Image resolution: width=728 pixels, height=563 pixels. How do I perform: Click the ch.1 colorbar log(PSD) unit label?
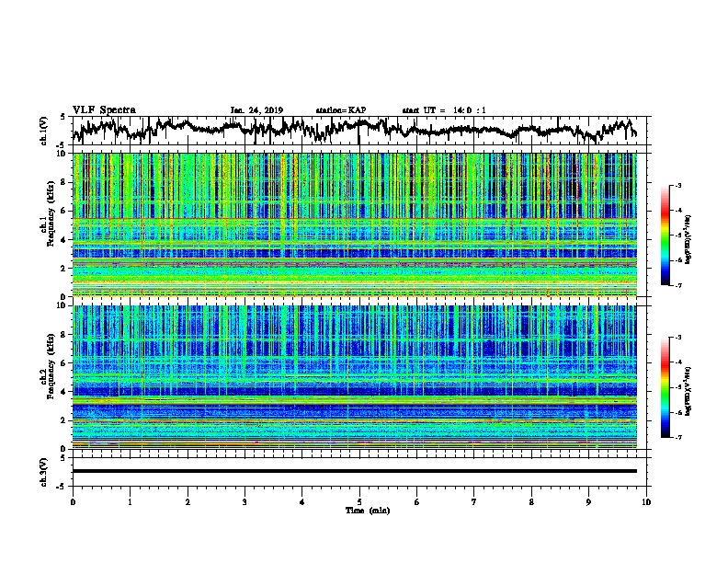(688, 239)
